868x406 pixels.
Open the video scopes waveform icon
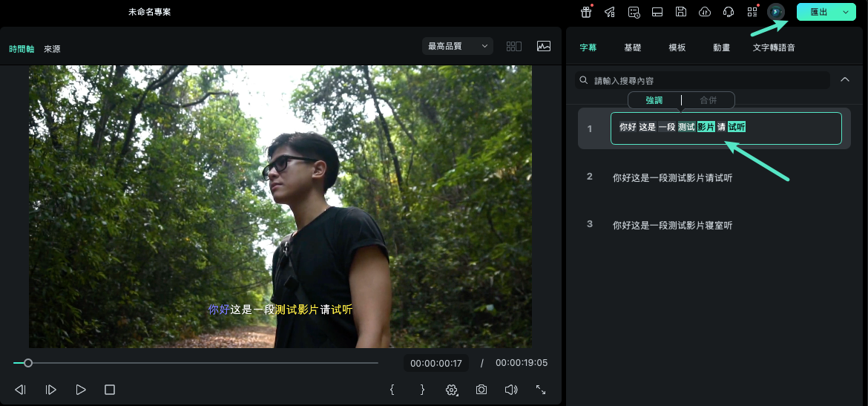click(x=544, y=46)
